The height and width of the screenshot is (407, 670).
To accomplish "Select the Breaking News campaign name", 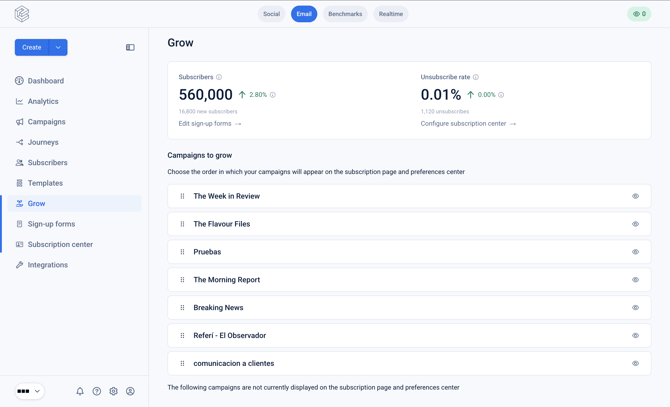I will (x=218, y=307).
